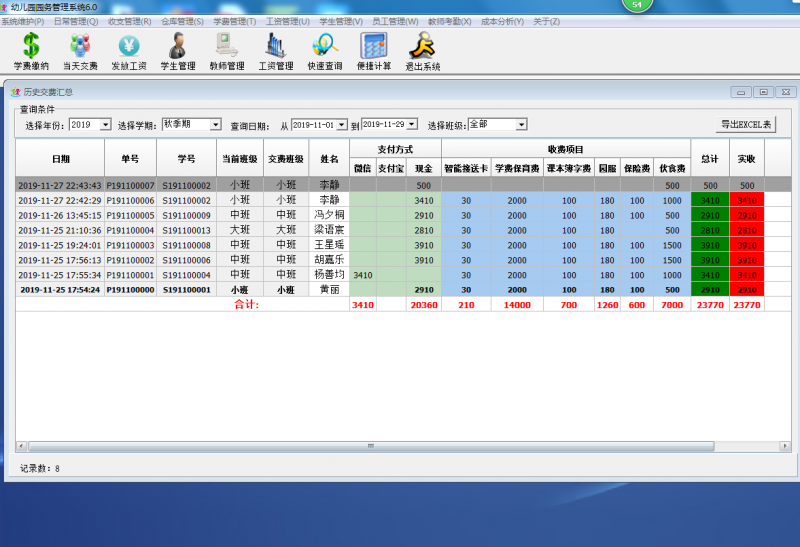Image resolution: width=800 pixels, height=547 pixels.
Task: Click the 伙食费 total 7000
Action: click(672, 305)
